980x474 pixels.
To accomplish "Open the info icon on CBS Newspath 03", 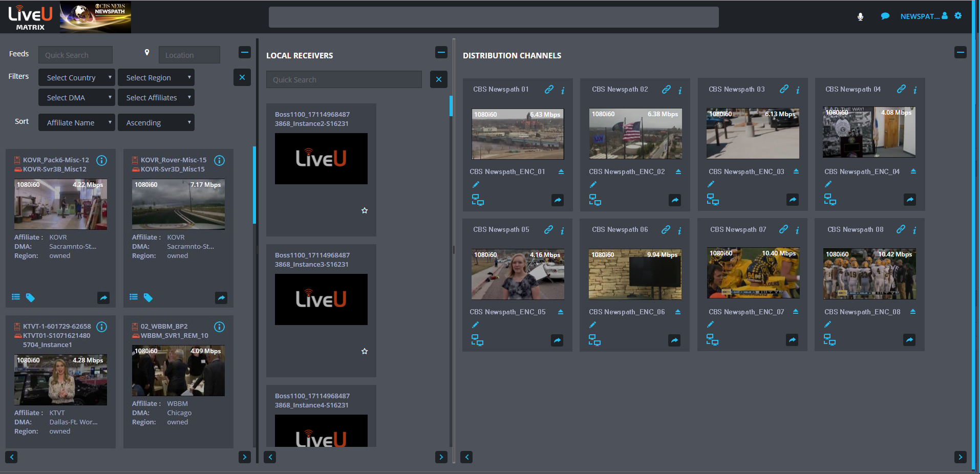I will (797, 90).
